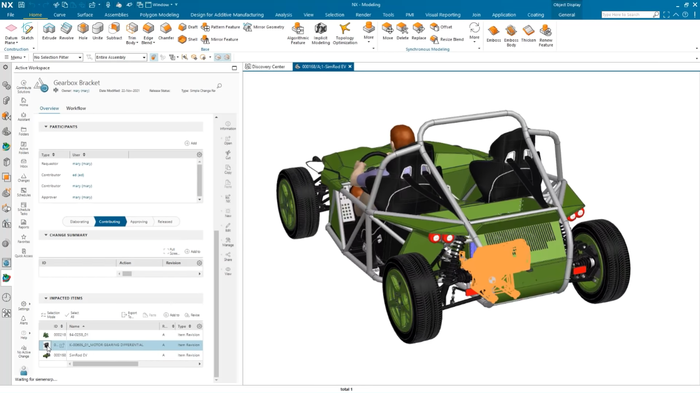Click the Information command icon
700x393 pixels.
coord(228,125)
